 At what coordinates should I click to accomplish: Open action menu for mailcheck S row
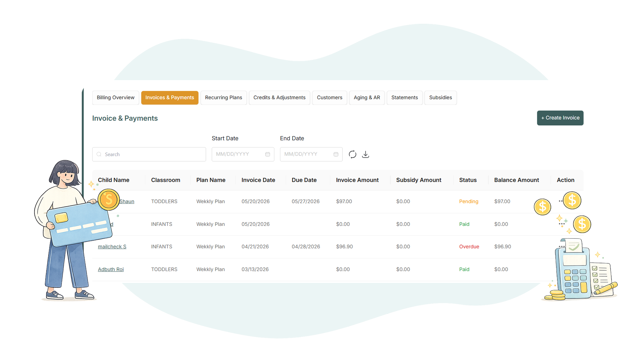562,247
